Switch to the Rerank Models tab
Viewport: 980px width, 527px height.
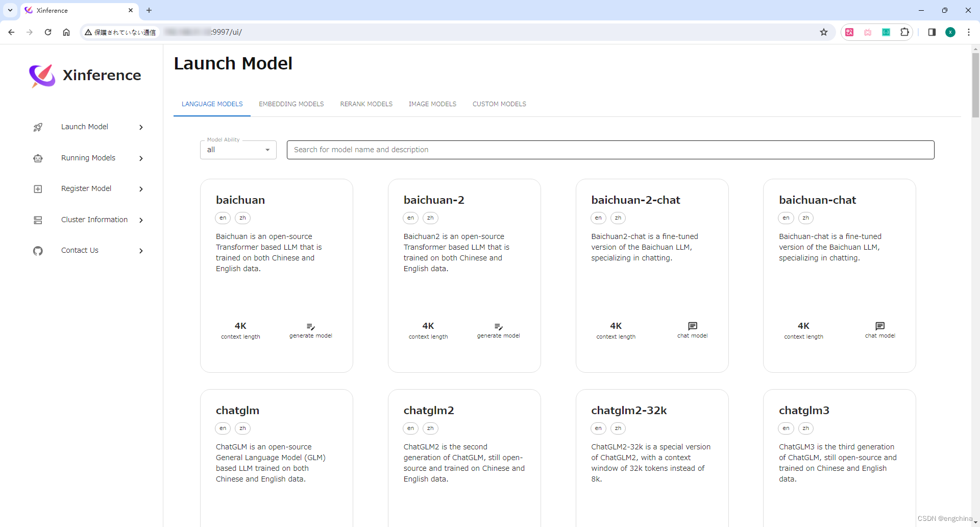[x=366, y=104]
